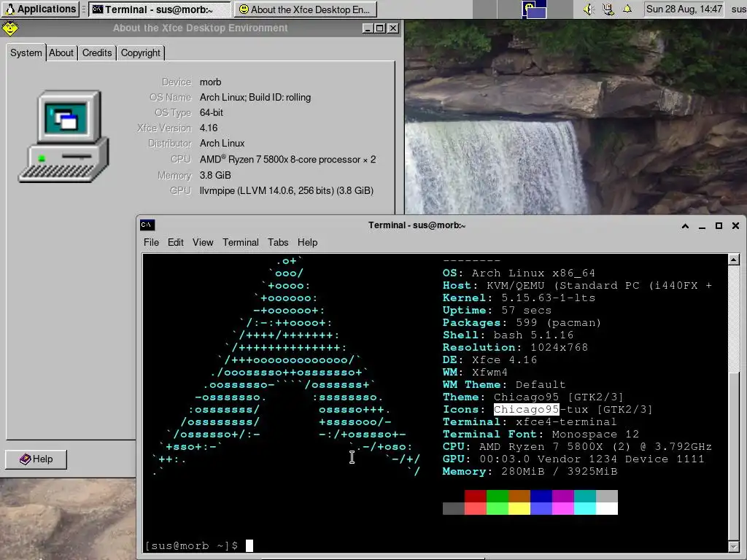Click the orange color block in neofetch output
This screenshot has width=747, height=560.
pos(519,496)
